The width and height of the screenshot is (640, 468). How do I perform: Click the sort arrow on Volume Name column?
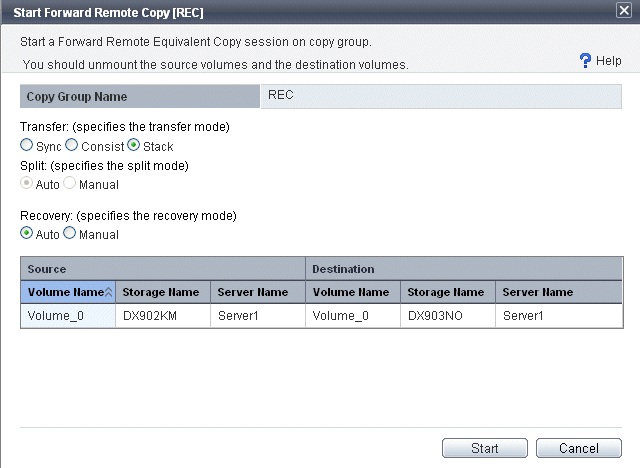(x=109, y=292)
